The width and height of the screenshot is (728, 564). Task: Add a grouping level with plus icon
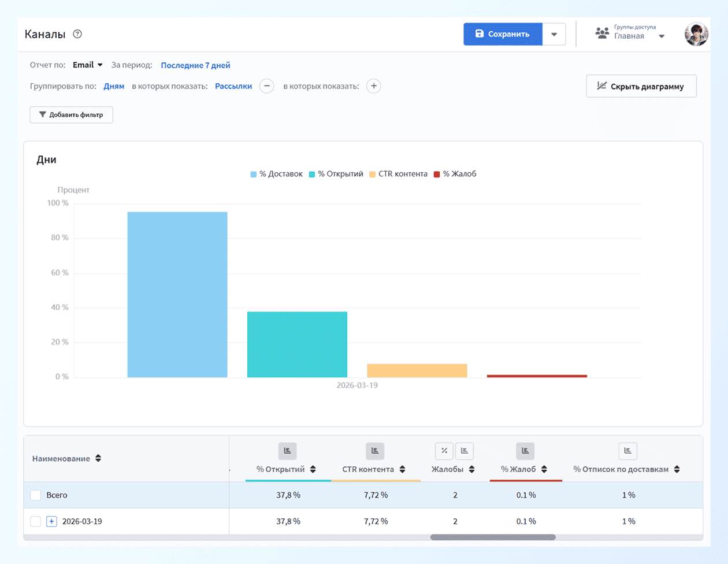click(x=374, y=86)
